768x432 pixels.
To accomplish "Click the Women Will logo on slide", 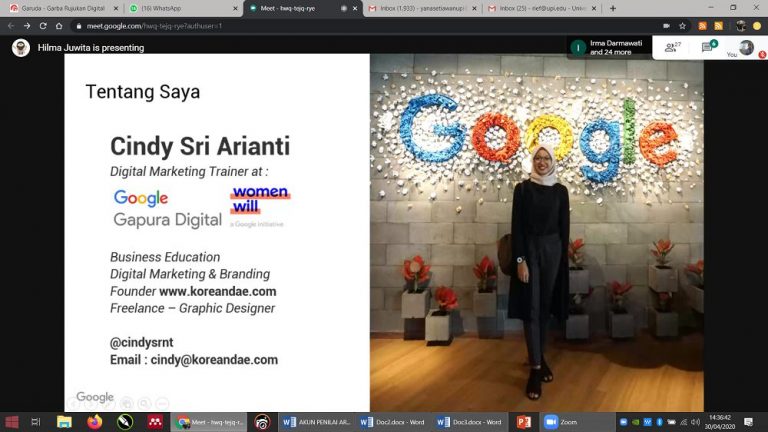I will tap(260, 206).
